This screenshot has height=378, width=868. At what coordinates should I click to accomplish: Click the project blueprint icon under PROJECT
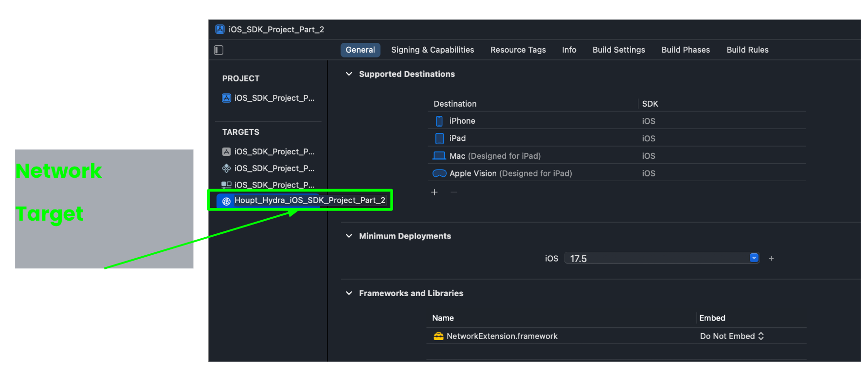(226, 98)
